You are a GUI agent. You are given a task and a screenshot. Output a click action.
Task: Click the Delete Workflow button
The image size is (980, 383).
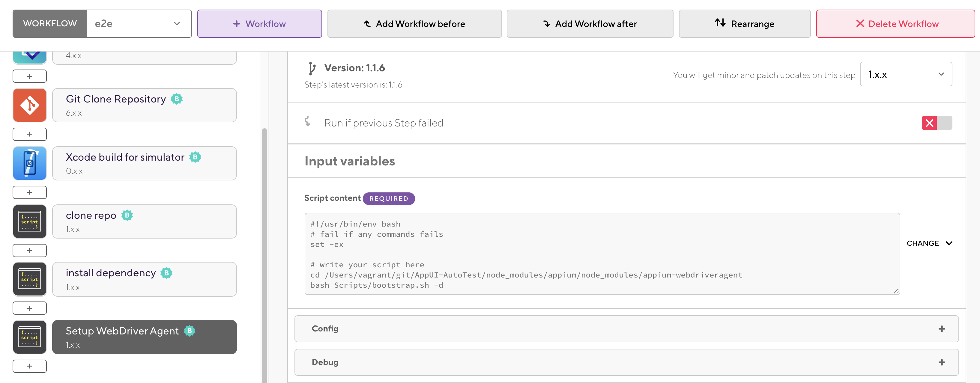(x=895, y=24)
